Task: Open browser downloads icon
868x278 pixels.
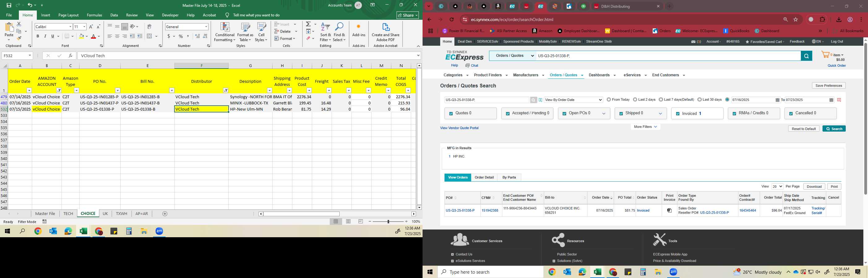Action: (839, 19)
